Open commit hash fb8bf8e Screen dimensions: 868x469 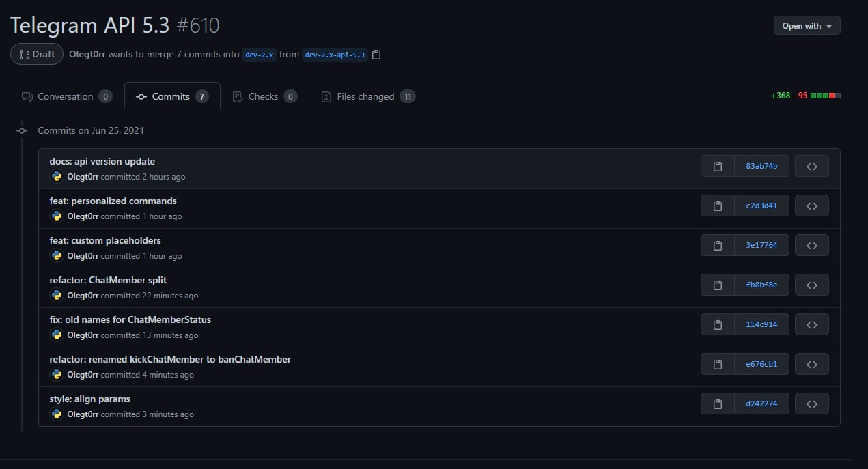(761, 285)
